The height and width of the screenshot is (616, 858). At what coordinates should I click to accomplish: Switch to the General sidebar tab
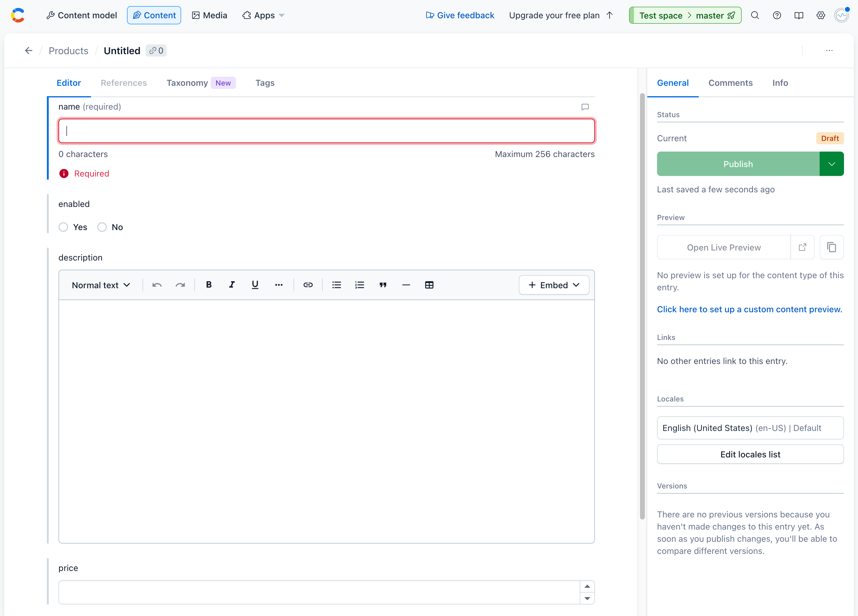coord(673,83)
